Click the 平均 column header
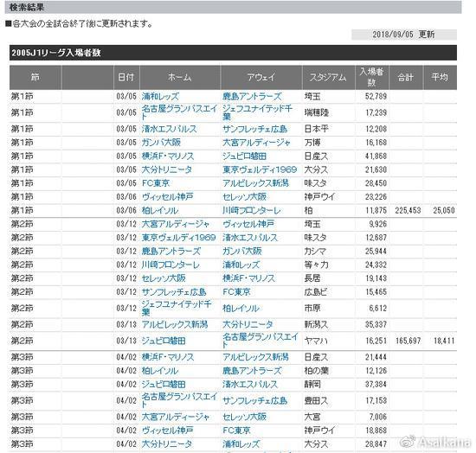The width and height of the screenshot is (476, 453). point(440,77)
